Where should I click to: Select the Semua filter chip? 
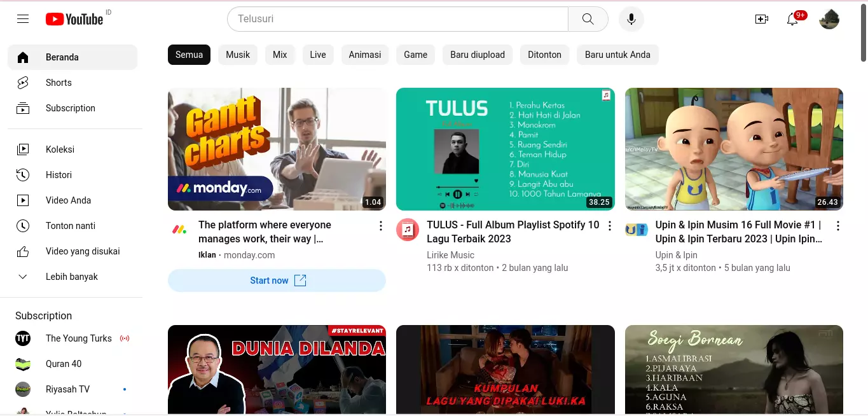[x=189, y=55]
